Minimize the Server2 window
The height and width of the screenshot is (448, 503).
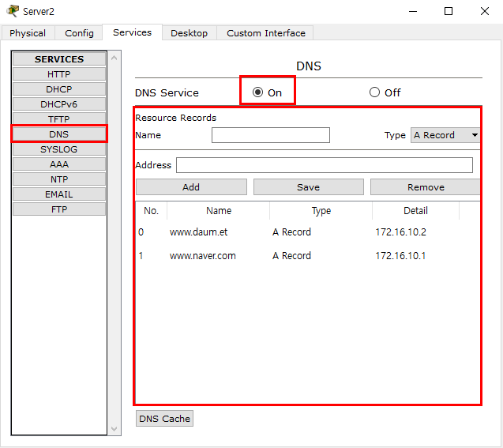tap(413, 11)
